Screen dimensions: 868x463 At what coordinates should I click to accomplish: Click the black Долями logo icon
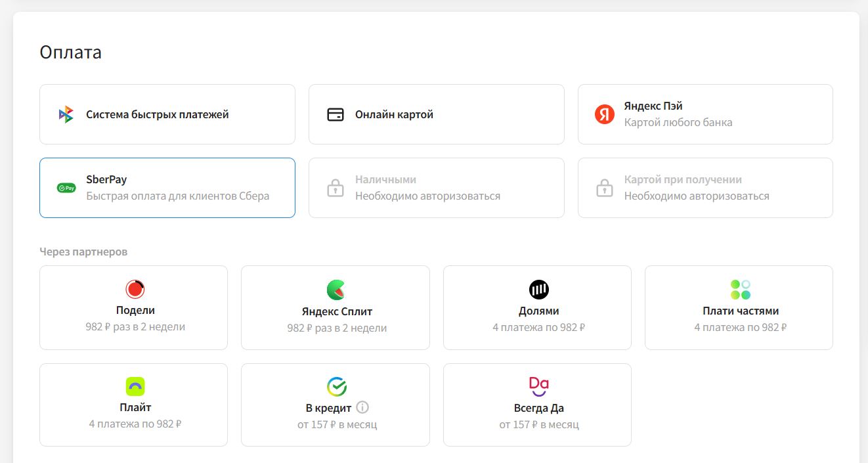coord(539,289)
